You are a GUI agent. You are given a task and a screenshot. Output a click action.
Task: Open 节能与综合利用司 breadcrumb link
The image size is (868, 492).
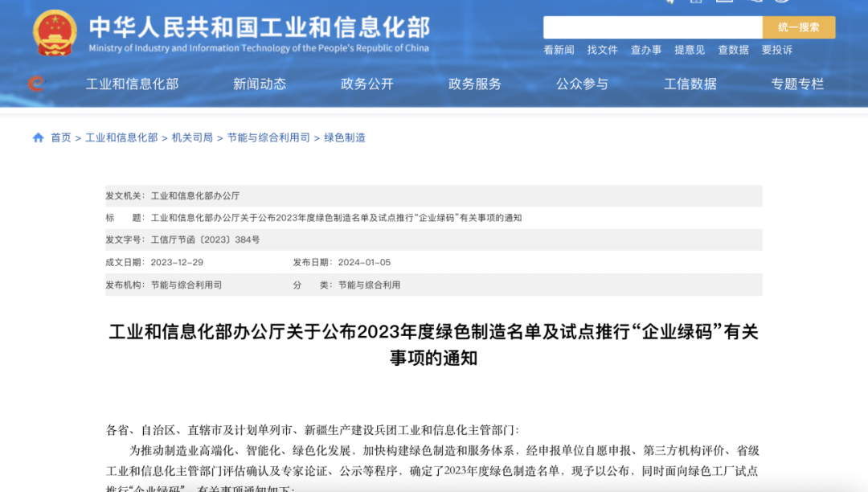coord(268,137)
